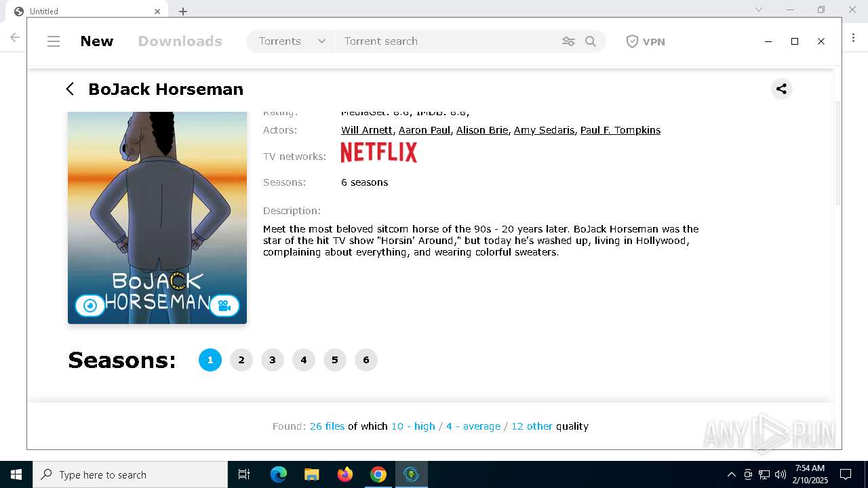Open actor Aaron Paul link

425,130
